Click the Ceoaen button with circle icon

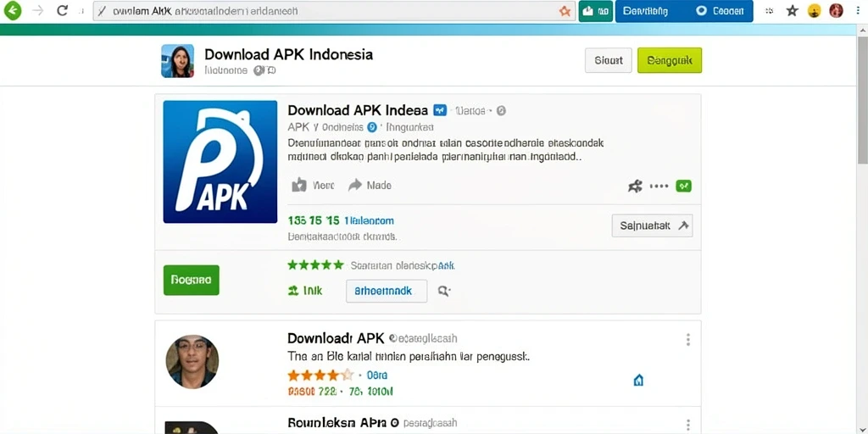(719, 11)
